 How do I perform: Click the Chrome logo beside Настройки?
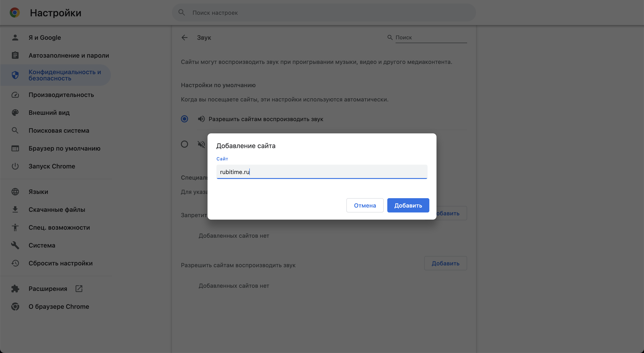click(15, 13)
